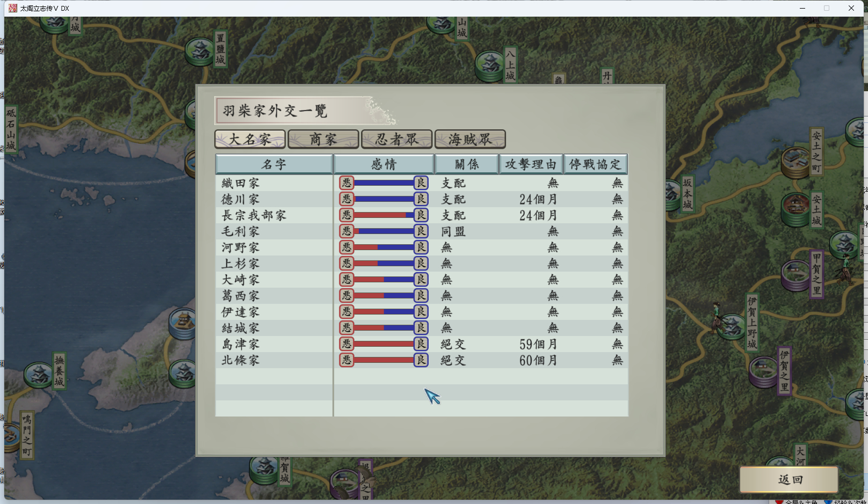The height and width of the screenshot is (504, 868).
Task: Click the game icon in title bar
Action: coord(12,8)
